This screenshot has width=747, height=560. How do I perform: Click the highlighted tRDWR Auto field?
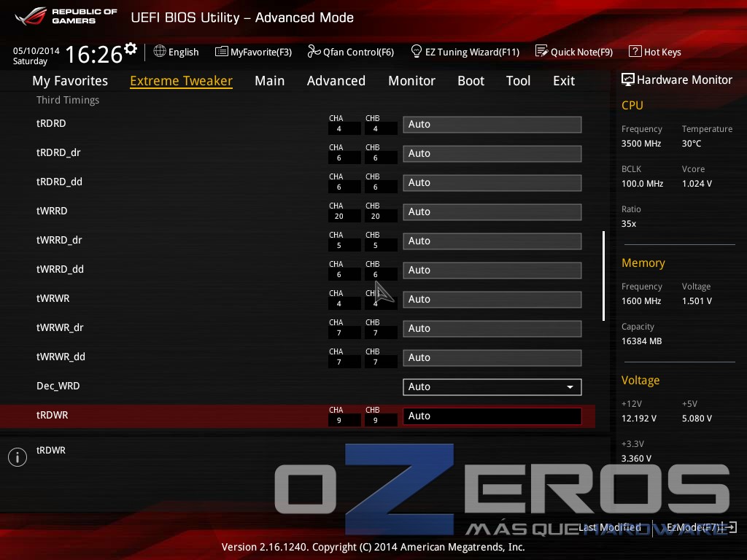pyautogui.click(x=492, y=416)
